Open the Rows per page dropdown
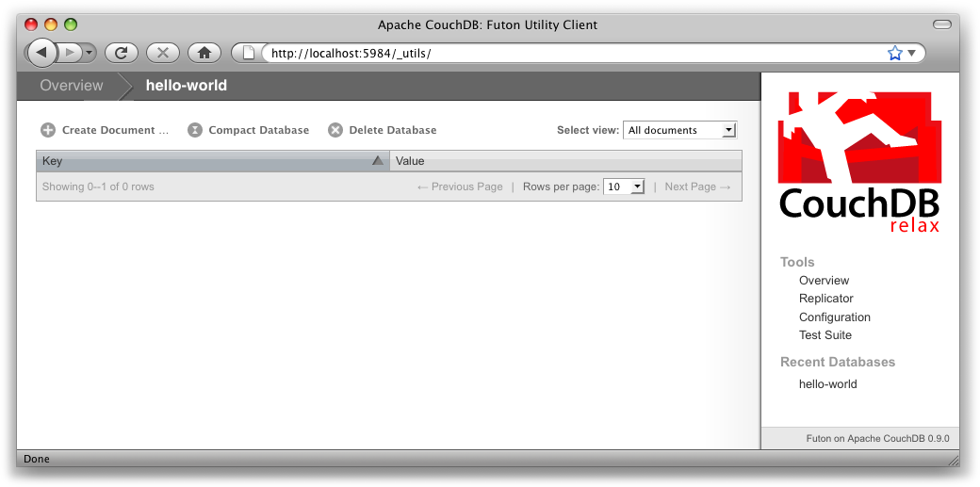 tap(624, 187)
